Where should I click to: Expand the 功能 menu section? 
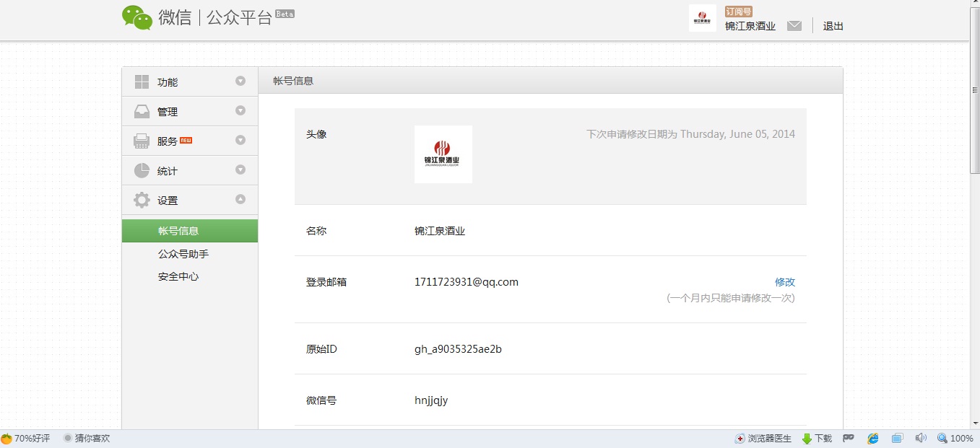tap(189, 82)
